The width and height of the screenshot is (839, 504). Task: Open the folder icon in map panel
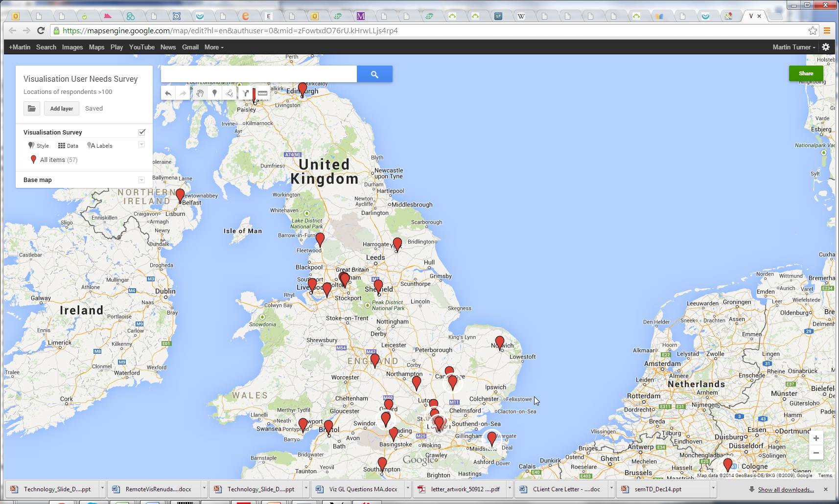31,109
